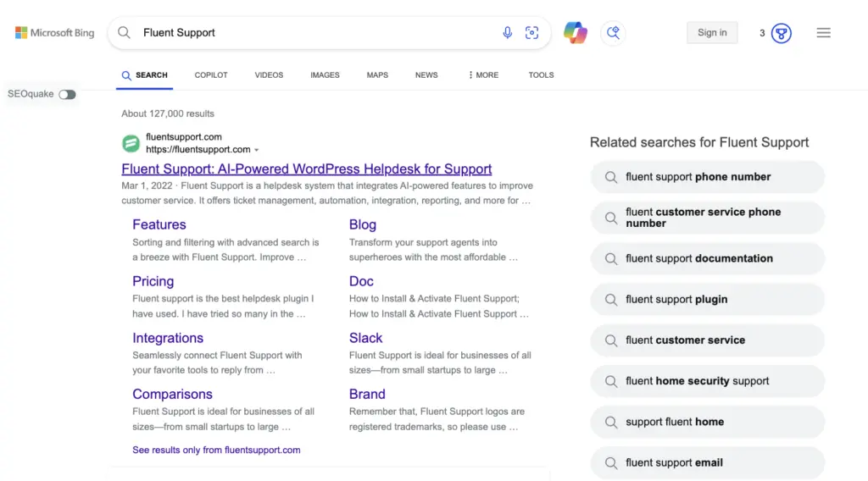Click 'About 127,000 results' text
Viewport: 868px width, 481px height.
(x=168, y=113)
